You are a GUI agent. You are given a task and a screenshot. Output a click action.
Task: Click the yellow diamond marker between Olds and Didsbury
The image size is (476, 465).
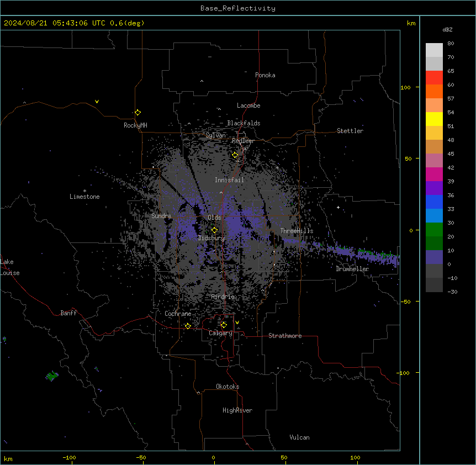[x=214, y=230]
